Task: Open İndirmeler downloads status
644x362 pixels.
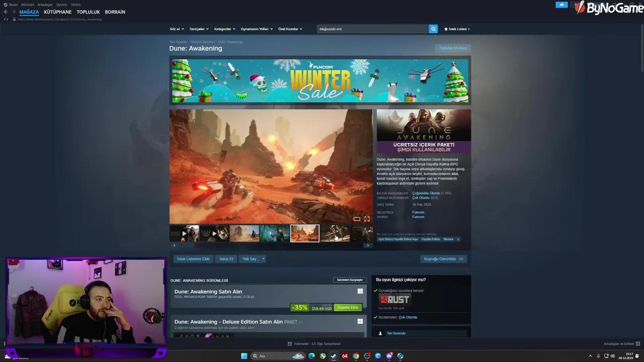Action: pos(314,344)
